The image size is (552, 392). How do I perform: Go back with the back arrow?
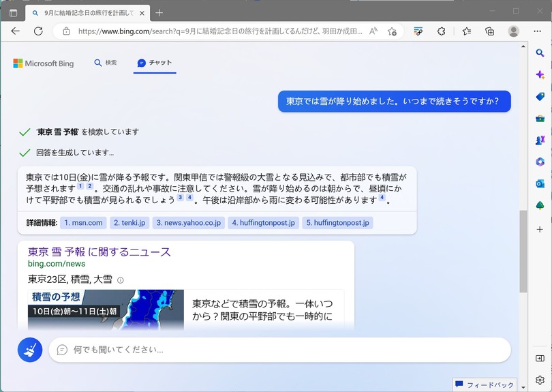[15, 31]
